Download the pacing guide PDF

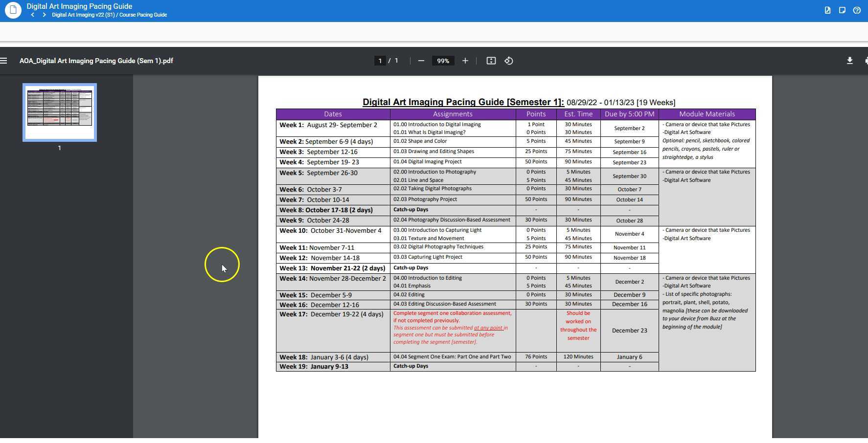coord(849,61)
